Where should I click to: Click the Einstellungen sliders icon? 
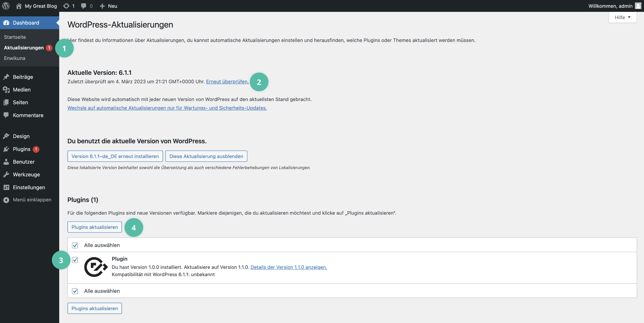6,187
